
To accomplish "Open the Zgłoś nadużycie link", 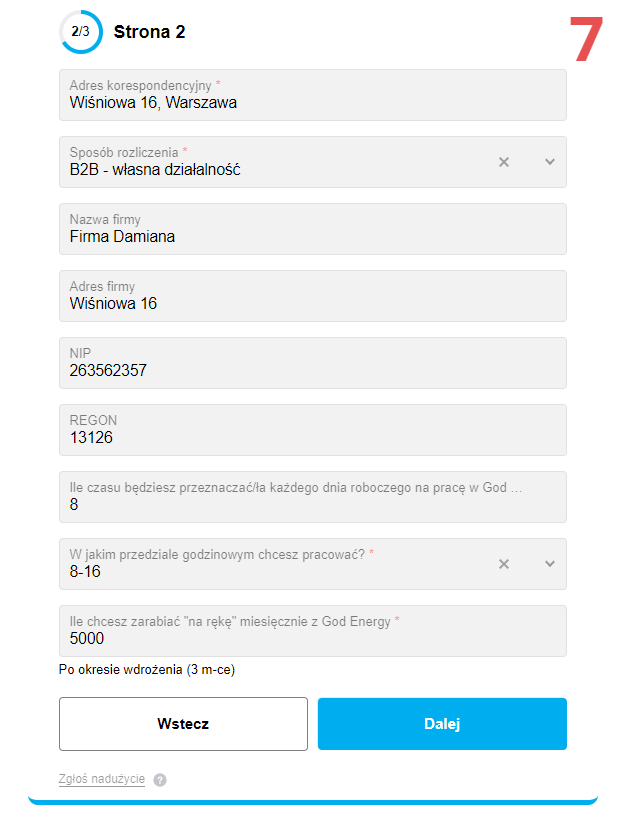I will [x=102, y=780].
